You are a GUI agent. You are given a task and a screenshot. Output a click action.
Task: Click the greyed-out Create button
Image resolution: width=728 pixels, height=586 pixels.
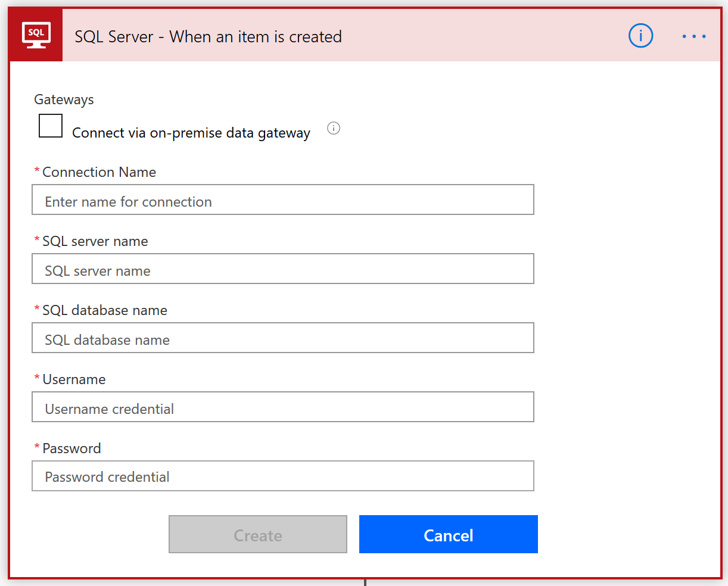click(258, 534)
